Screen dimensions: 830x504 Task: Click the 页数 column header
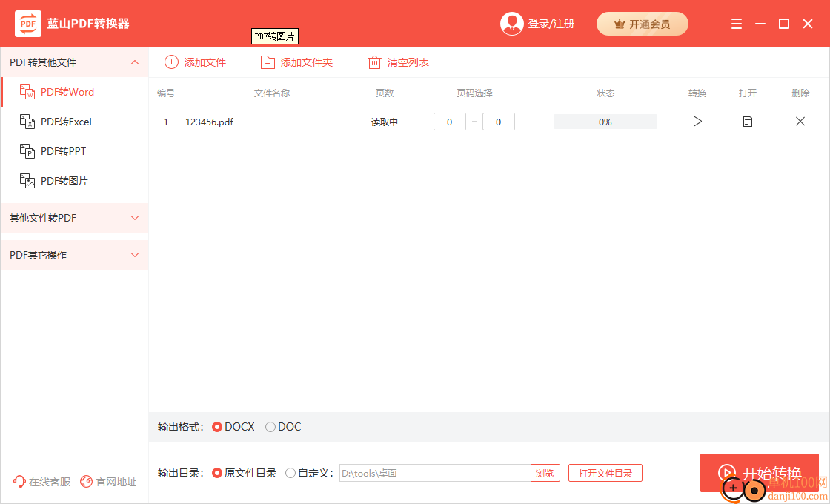point(385,93)
